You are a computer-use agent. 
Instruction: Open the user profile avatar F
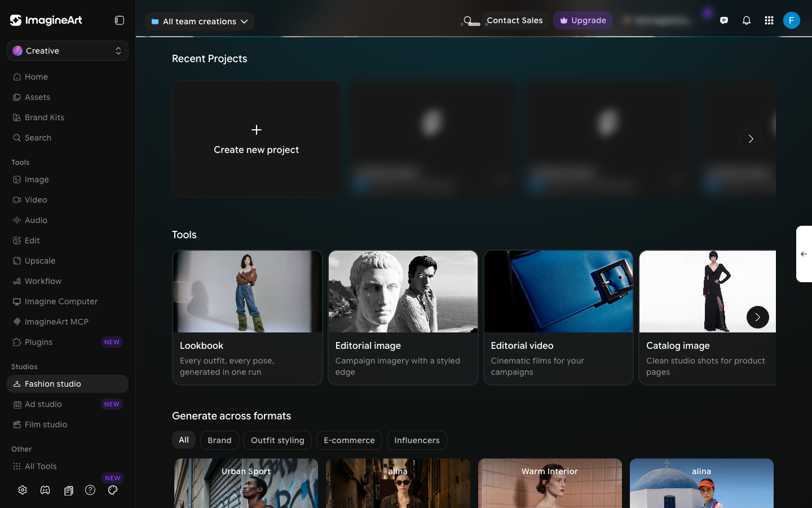(x=792, y=20)
